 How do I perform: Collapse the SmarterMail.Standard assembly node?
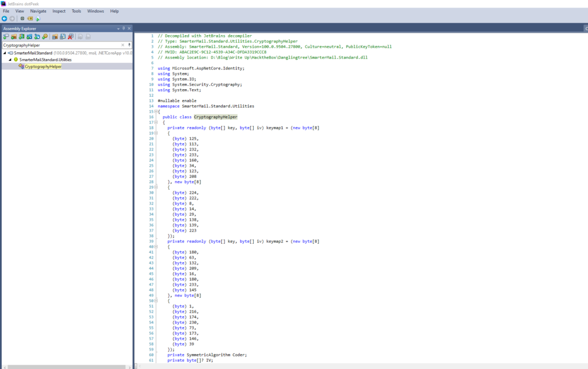pos(5,53)
